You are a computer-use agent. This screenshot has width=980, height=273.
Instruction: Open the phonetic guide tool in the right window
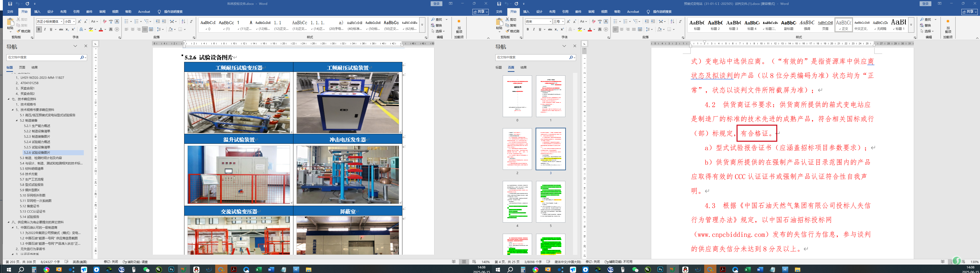pos(600,21)
